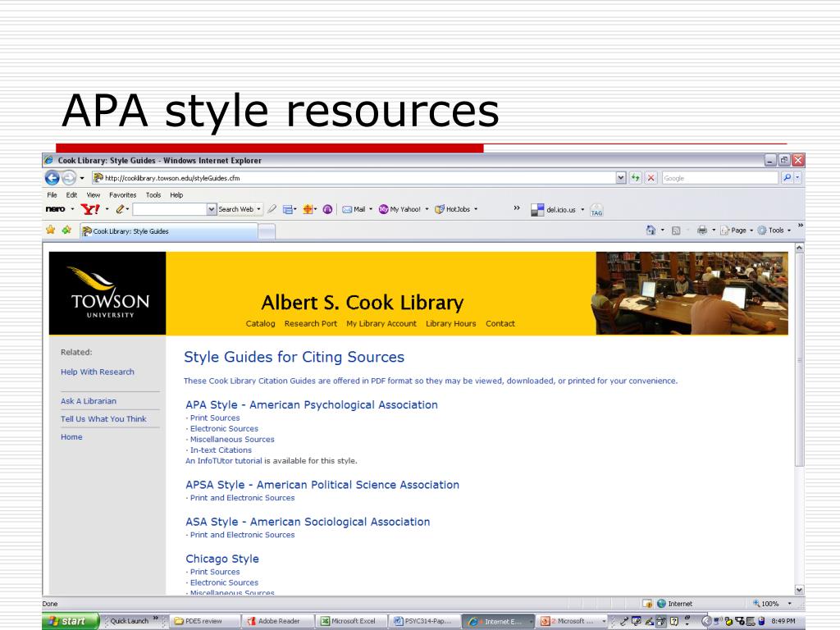Open the Tools menu in menu bar
This screenshot has height=630, width=840.
click(x=153, y=195)
